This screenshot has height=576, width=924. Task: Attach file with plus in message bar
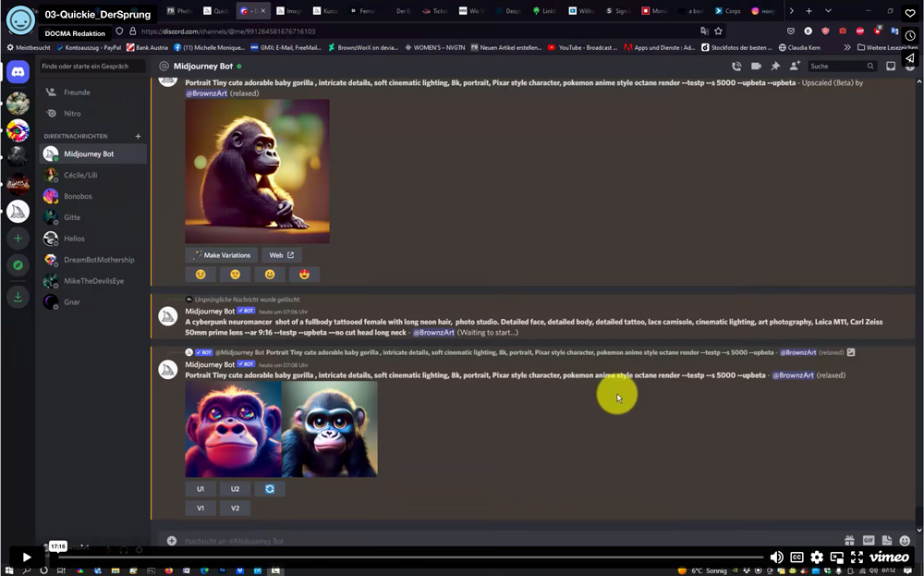tap(172, 541)
